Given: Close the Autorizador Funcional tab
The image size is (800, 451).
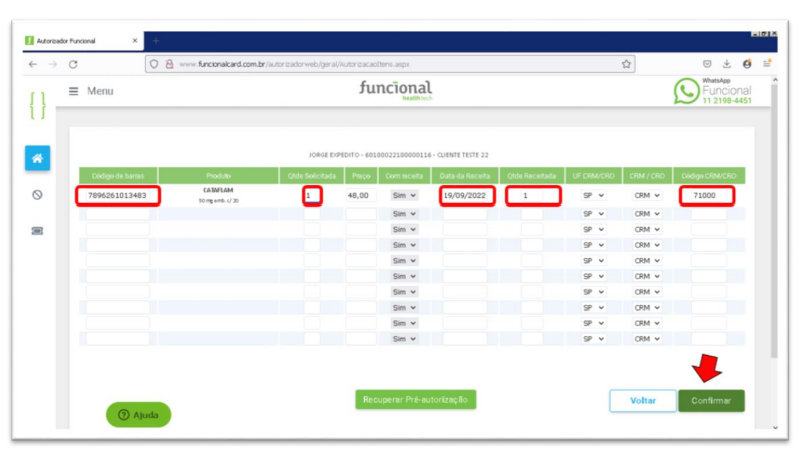Looking at the screenshot, I should pyautogui.click(x=135, y=41).
